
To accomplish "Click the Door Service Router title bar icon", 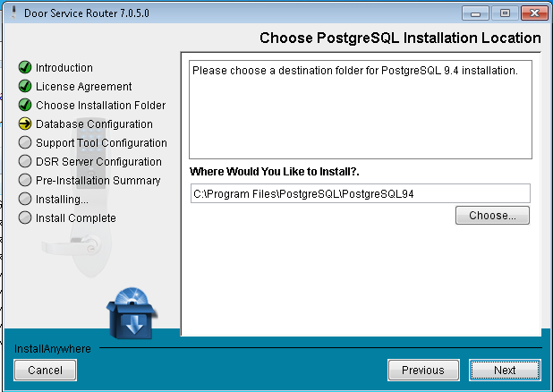I will coord(13,13).
